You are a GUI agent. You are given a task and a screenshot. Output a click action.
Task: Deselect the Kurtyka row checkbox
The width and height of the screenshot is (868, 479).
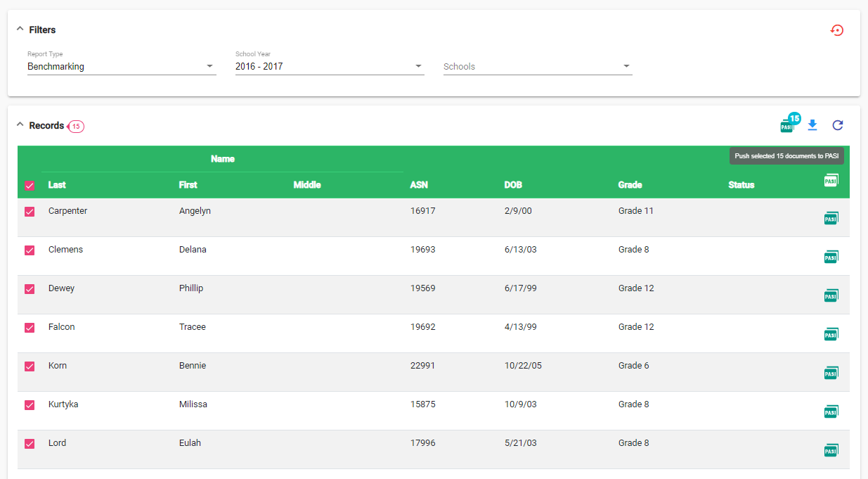pyautogui.click(x=30, y=405)
